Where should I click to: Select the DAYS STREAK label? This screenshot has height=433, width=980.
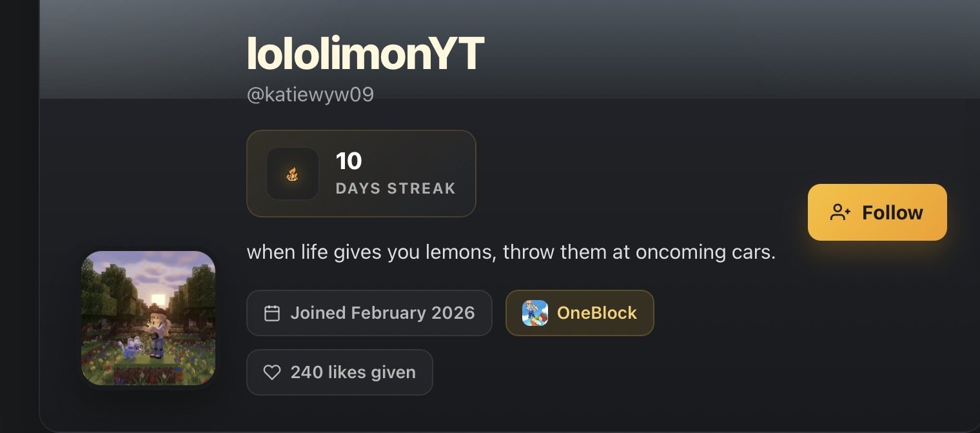395,188
